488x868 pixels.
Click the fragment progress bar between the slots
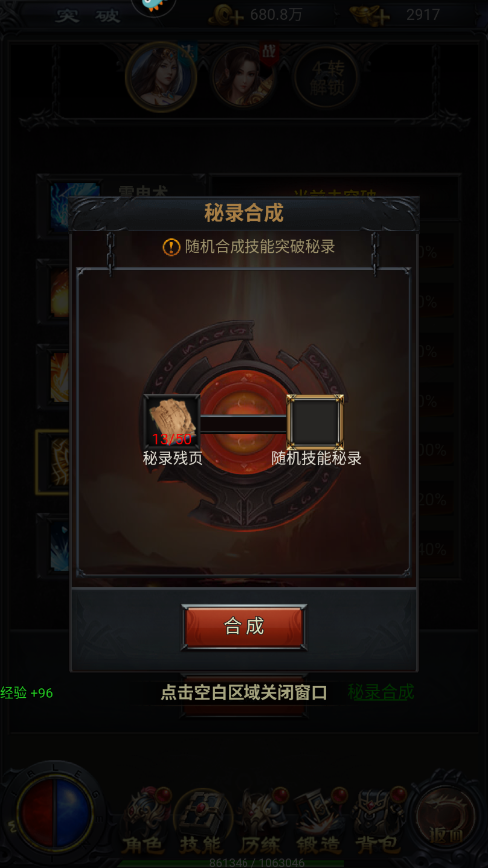tap(244, 425)
